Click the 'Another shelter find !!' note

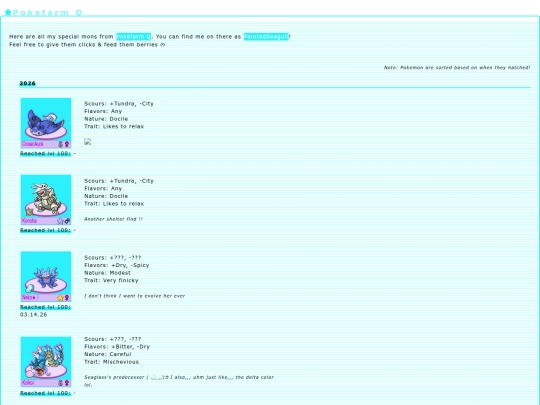[113, 219]
